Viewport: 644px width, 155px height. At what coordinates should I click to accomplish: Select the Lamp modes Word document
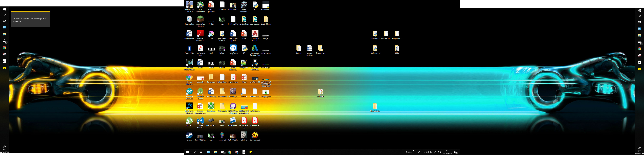tap(189, 35)
